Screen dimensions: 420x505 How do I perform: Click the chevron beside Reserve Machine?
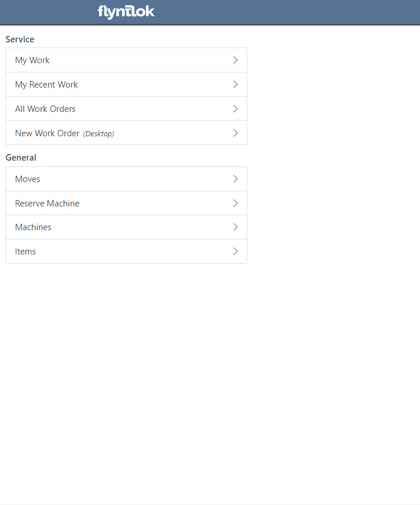click(235, 204)
